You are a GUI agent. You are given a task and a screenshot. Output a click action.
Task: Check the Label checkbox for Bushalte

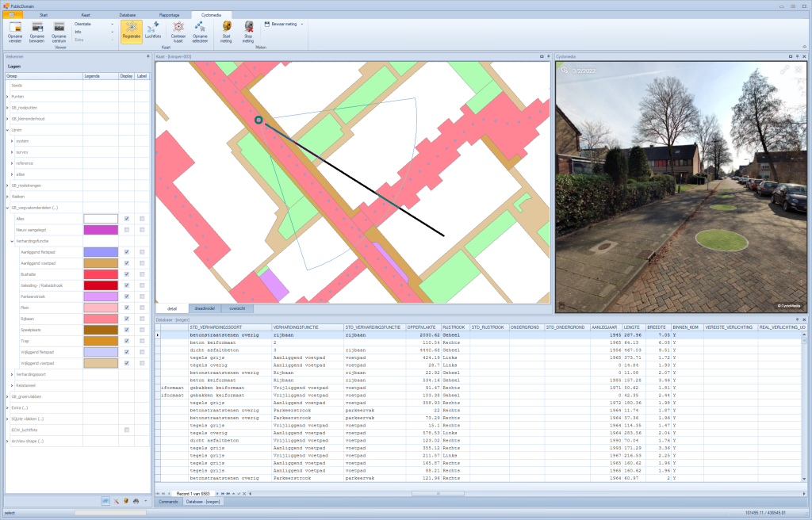click(142, 273)
